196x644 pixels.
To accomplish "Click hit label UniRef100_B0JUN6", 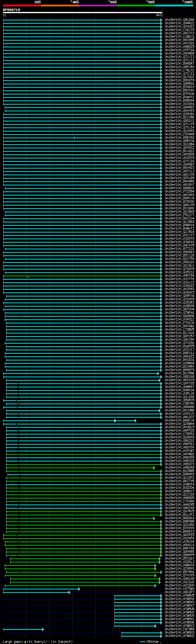I will 179,410.
